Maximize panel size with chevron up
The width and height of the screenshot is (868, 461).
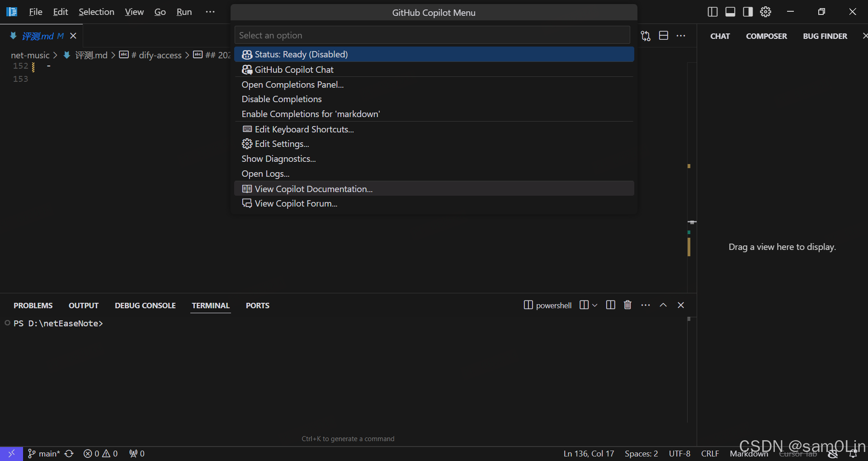(663, 305)
